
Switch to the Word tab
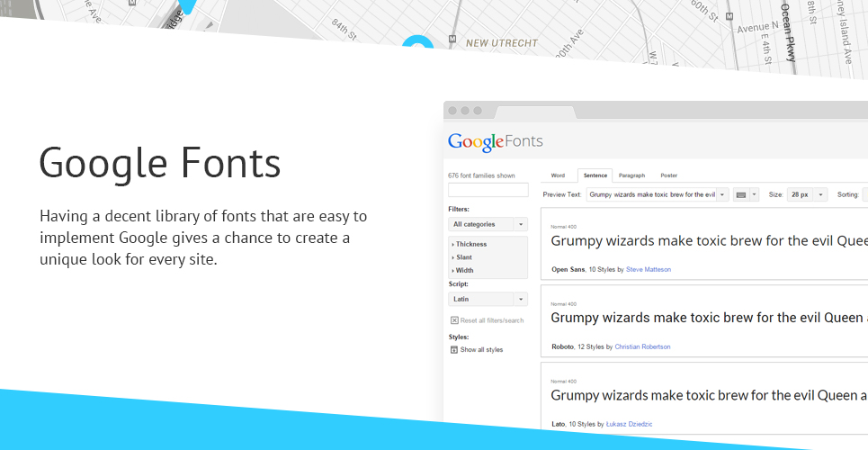[558, 175]
